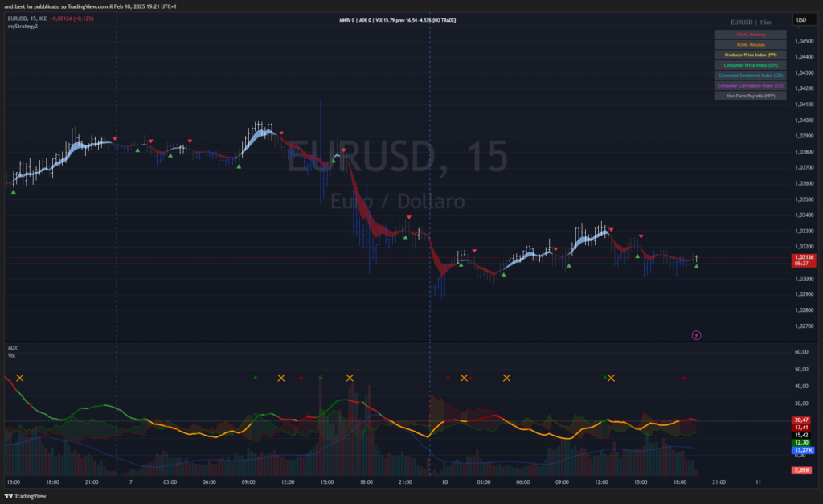Click the FOMC Minutes label

pos(751,45)
